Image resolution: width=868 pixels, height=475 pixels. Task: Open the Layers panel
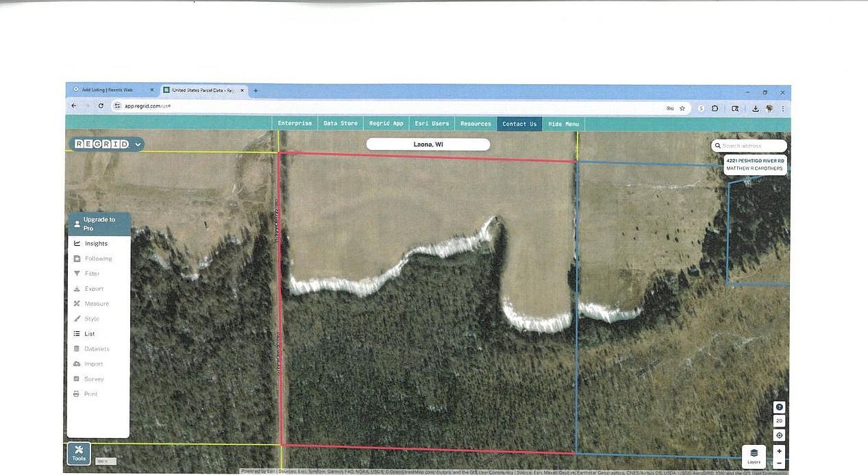click(754, 454)
